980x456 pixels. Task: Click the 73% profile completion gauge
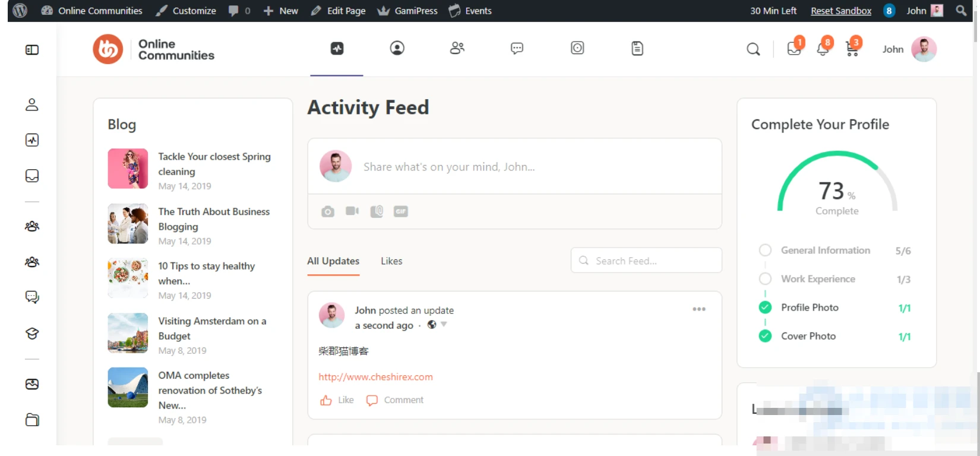tap(837, 183)
